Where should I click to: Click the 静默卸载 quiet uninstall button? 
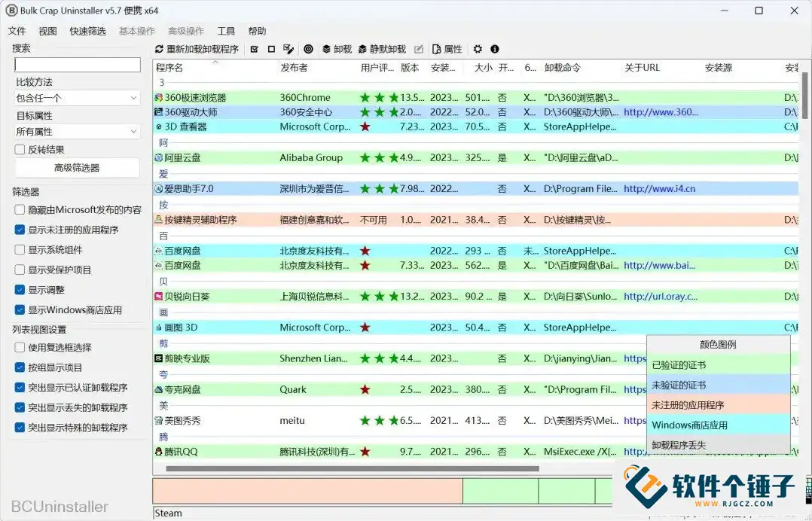[x=382, y=49]
